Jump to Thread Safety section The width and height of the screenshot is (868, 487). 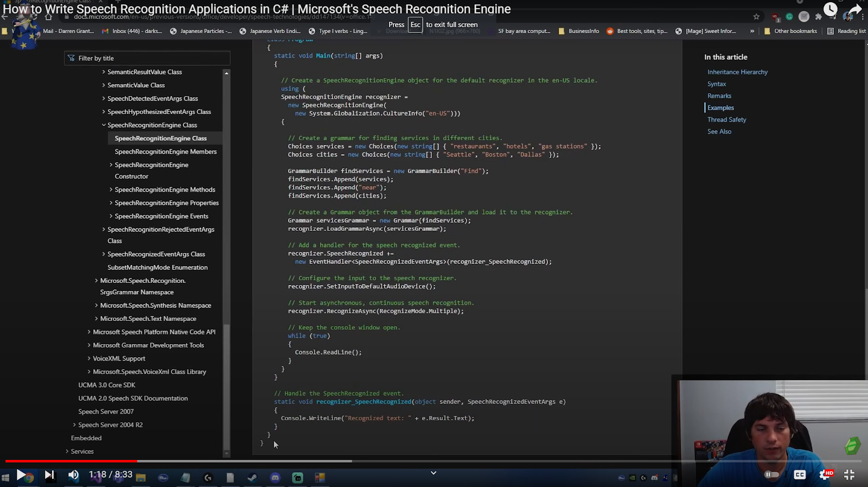tap(727, 119)
